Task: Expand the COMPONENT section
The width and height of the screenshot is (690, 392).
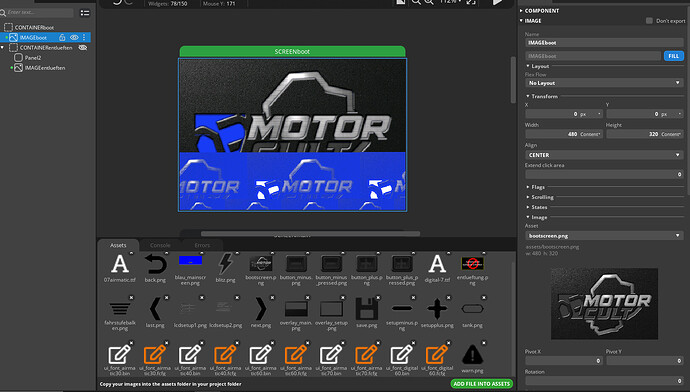Action: tap(521, 11)
